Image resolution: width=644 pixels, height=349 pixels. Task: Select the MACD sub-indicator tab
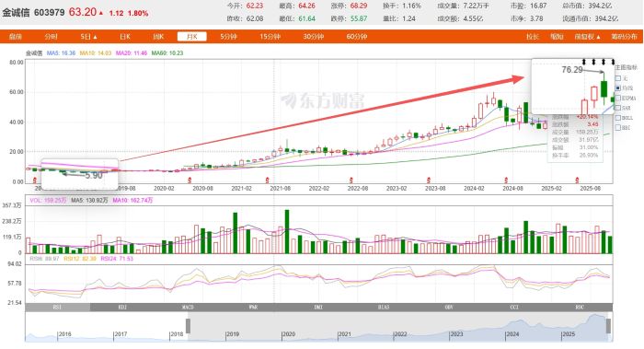coord(188,307)
